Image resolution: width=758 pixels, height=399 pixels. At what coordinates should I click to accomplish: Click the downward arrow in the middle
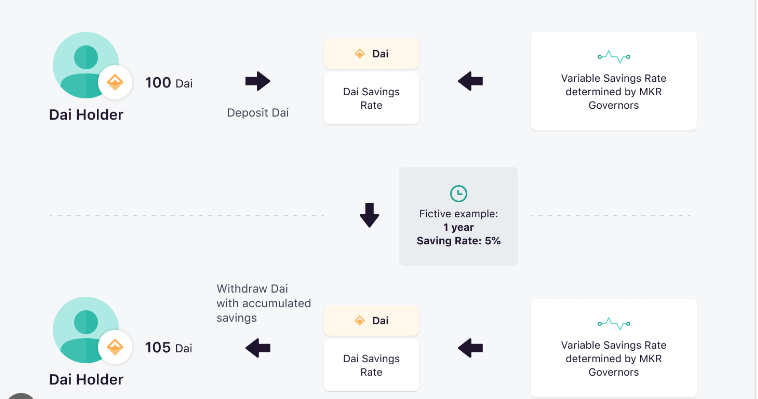pos(369,215)
